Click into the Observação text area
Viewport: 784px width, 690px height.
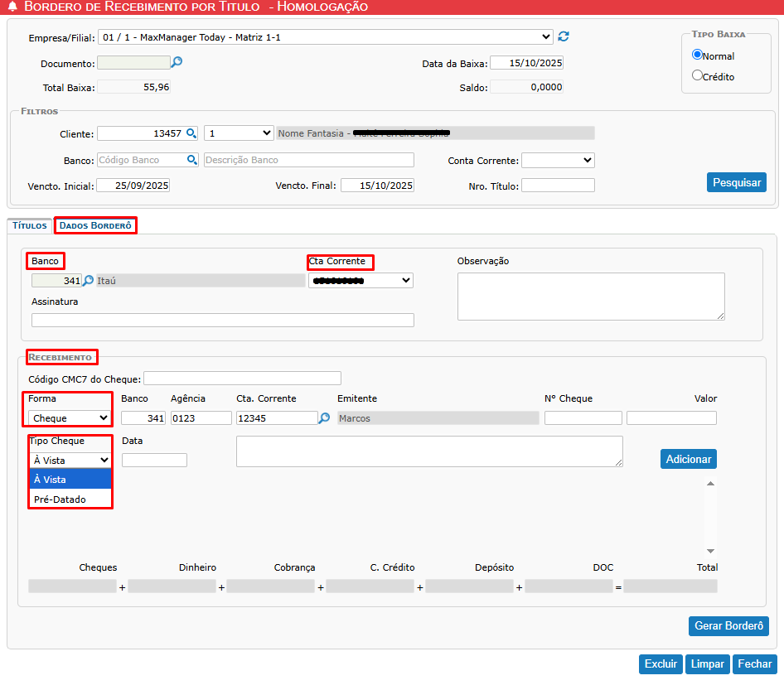point(591,296)
